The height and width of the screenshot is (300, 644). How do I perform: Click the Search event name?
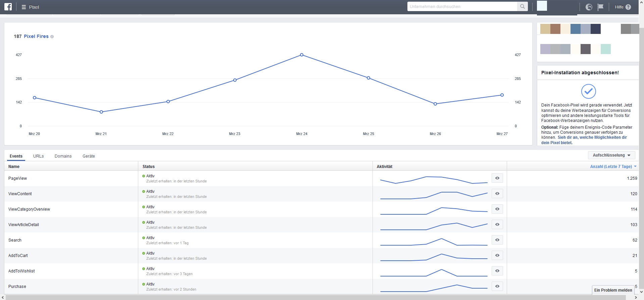[x=15, y=240]
